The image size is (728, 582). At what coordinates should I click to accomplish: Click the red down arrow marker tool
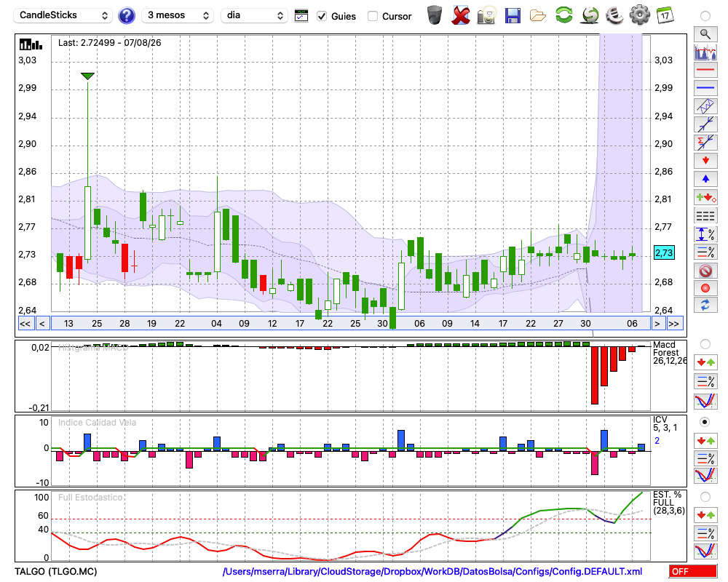(705, 161)
